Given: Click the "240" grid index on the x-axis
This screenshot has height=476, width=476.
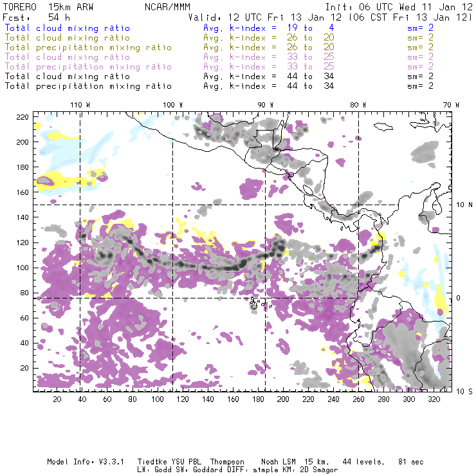Looking at the screenshot, I should (333, 399).
